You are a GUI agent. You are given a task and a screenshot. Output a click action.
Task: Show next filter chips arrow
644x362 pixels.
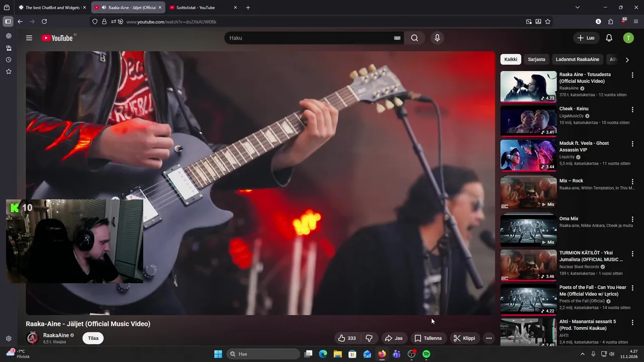click(627, 59)
